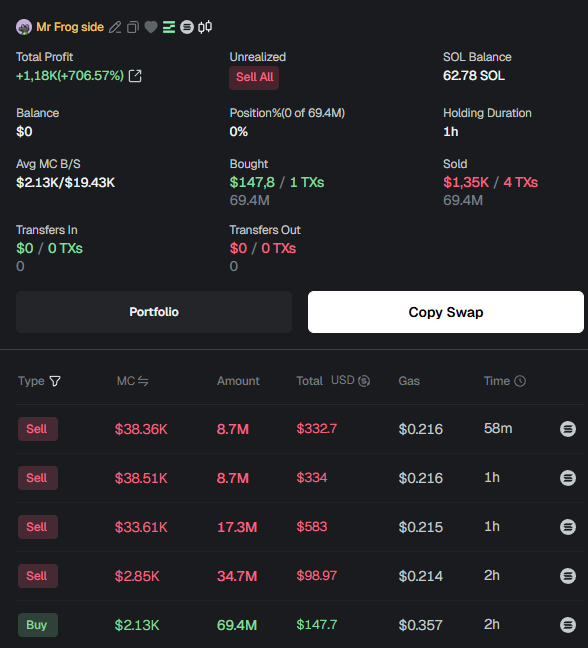Click the Sell All button
588x648 pixels.
click(254, 77)
